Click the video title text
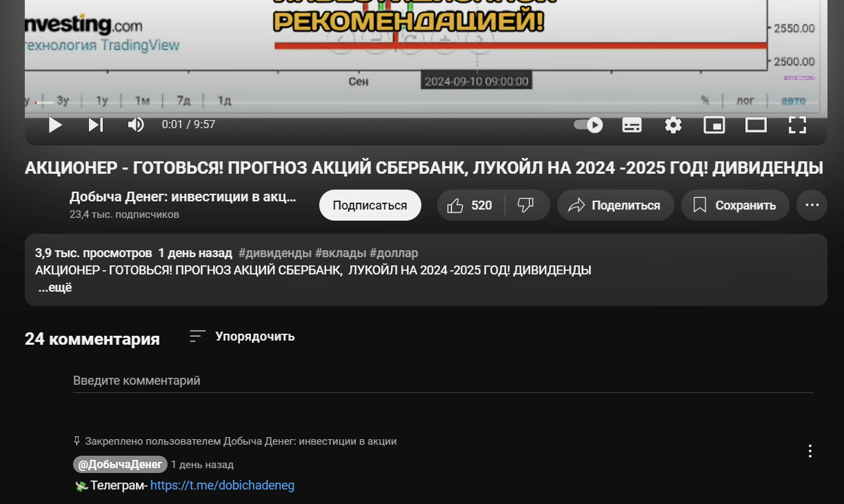 click(x=424, y=168)
